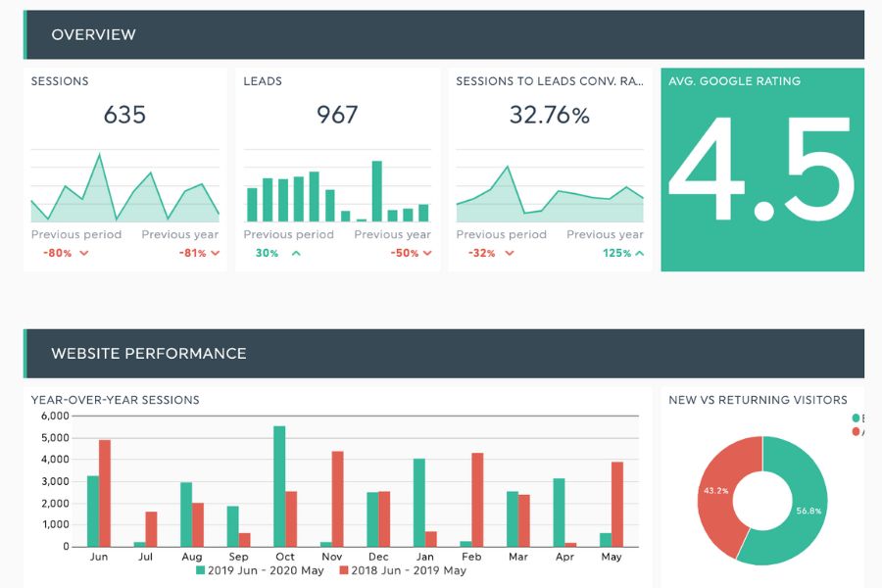Click the red May bar in year-over-year chart
882x588 pixels.
(x=617, y=504)
